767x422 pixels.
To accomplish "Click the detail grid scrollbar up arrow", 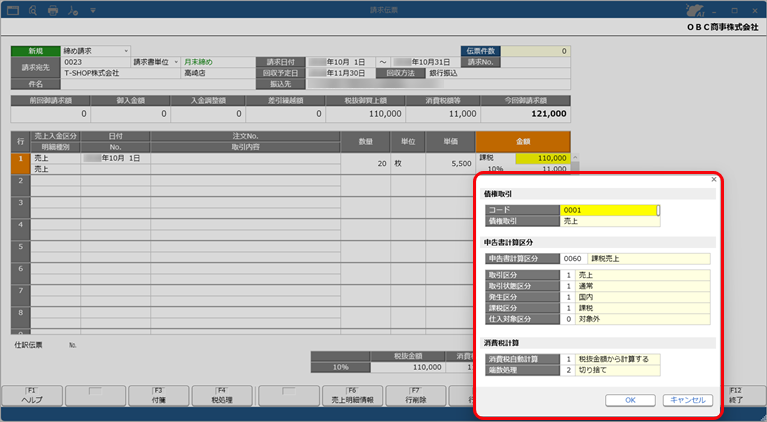I will [x=575, y=157].
